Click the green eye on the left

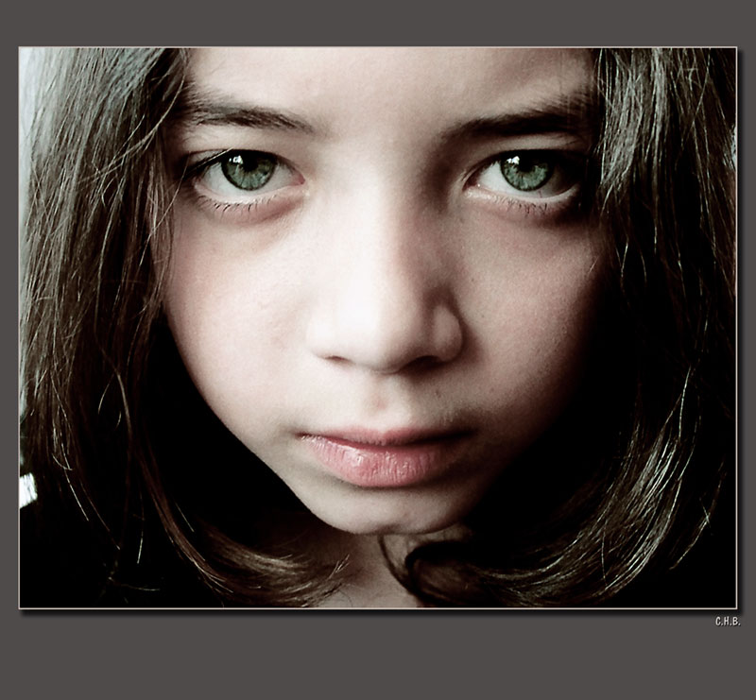pos(249,171)
